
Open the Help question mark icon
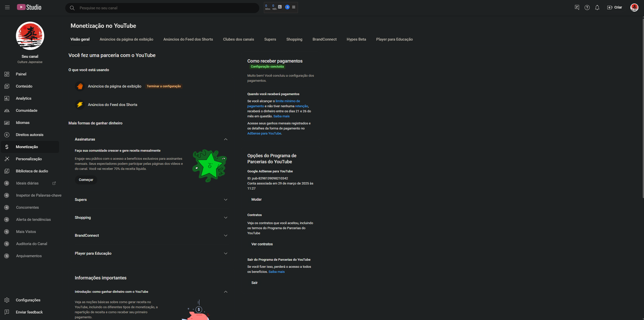[587, 7]
